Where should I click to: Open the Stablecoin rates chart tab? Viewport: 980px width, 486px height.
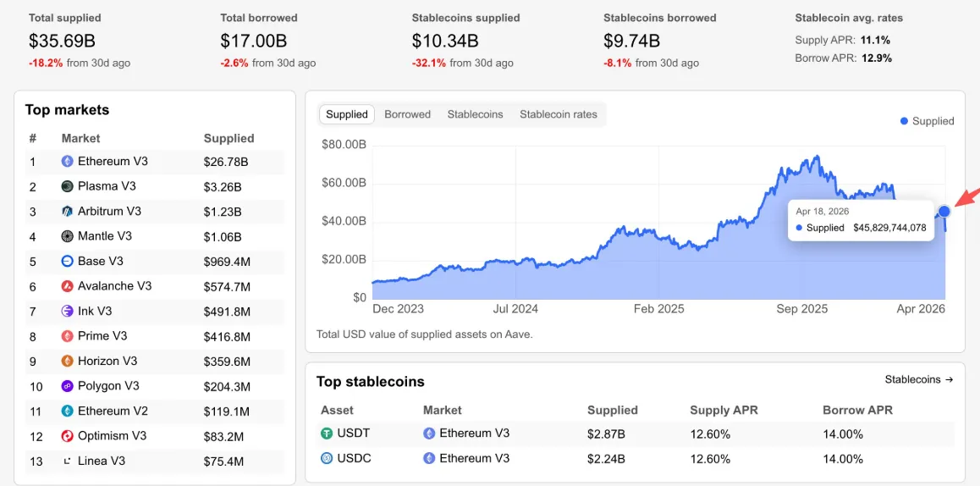point(558,114)
